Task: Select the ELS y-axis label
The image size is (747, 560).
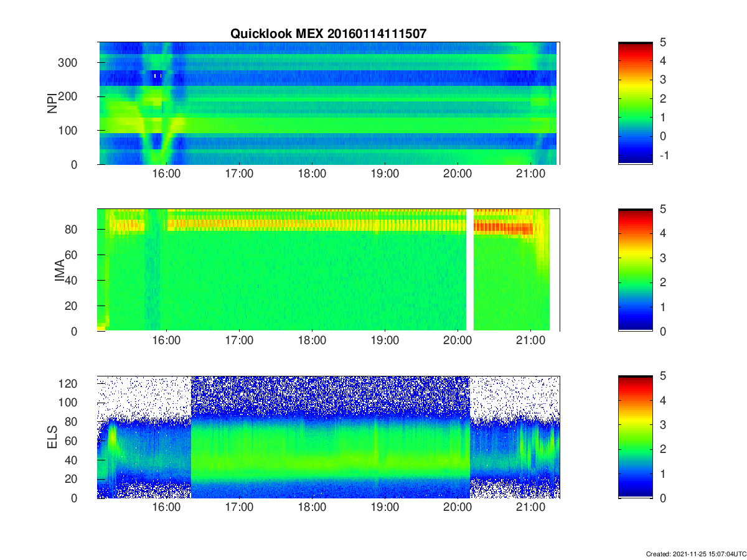Action: [x=52, y=437]
